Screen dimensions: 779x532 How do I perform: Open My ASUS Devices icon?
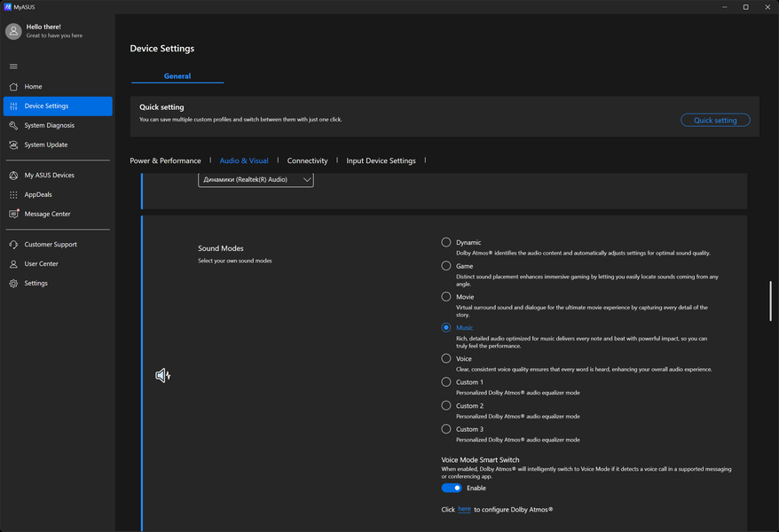(13, 176)
